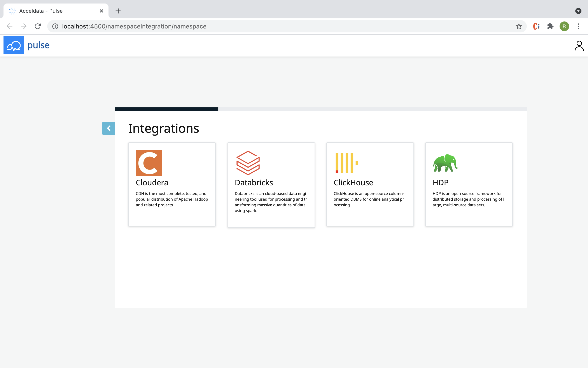
Task: Click the Integrations heading
Action: (x=164, y=128)
